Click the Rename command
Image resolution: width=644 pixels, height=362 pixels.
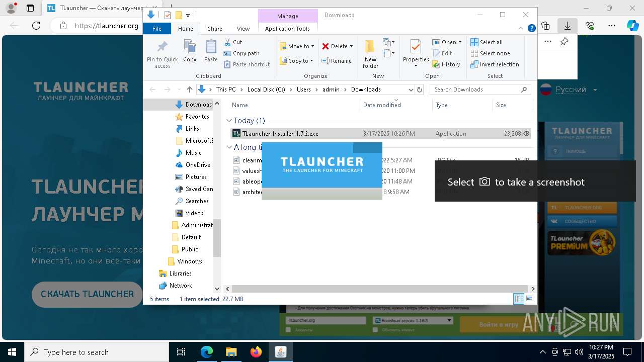(x=337, y=61)
